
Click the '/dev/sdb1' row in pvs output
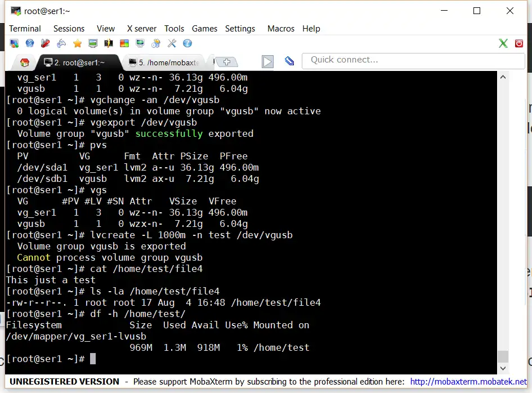138,179
